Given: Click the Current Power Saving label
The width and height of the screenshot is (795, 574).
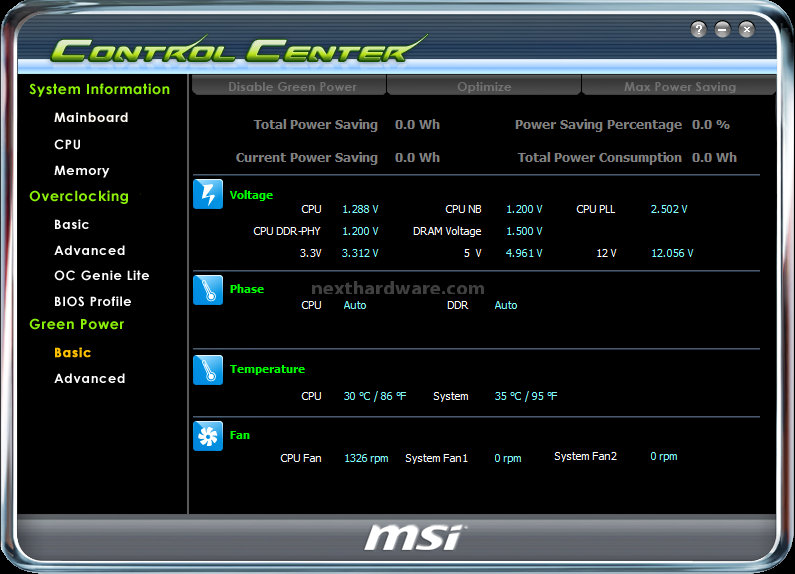Looking at the screenshot, I should 307,158.
